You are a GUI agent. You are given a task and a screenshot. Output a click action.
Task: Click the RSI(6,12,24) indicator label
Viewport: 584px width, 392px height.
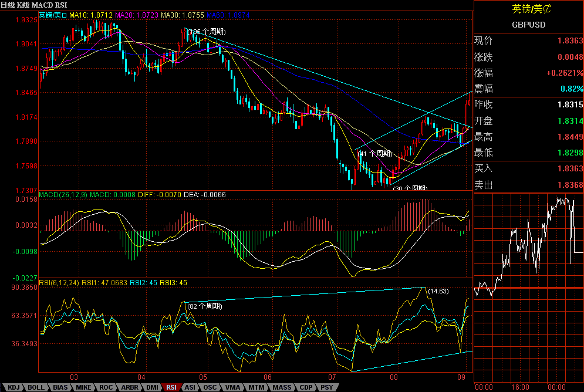click(x=59, y=283)
